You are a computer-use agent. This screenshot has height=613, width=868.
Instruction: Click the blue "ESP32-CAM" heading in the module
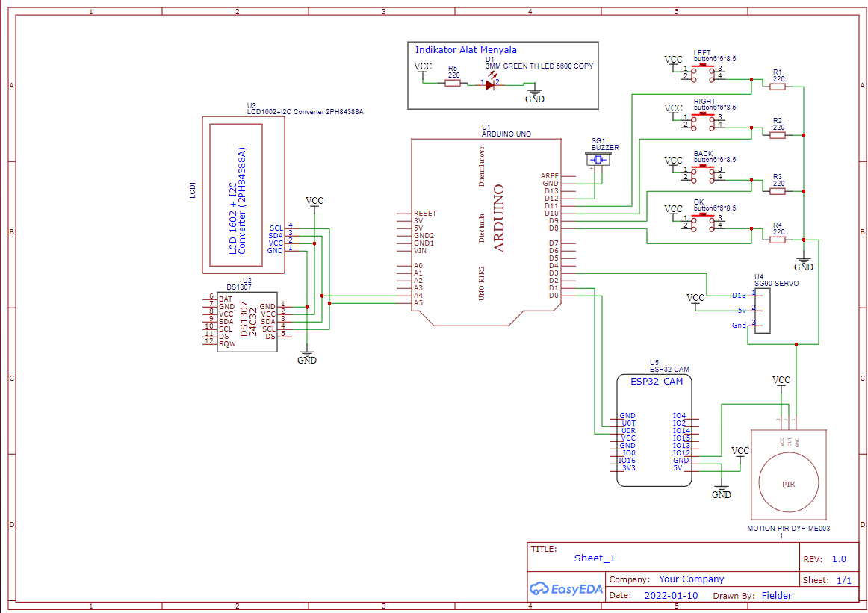coord(657,382)
